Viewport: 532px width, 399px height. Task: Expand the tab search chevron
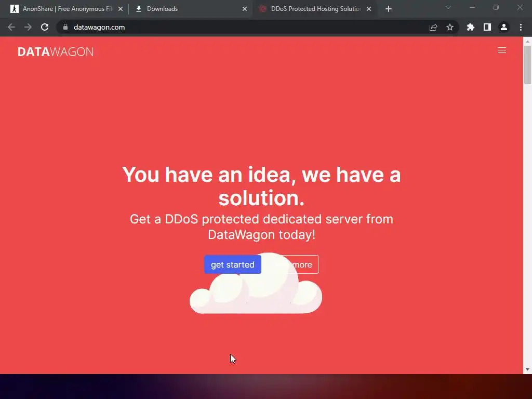[448, 7]
